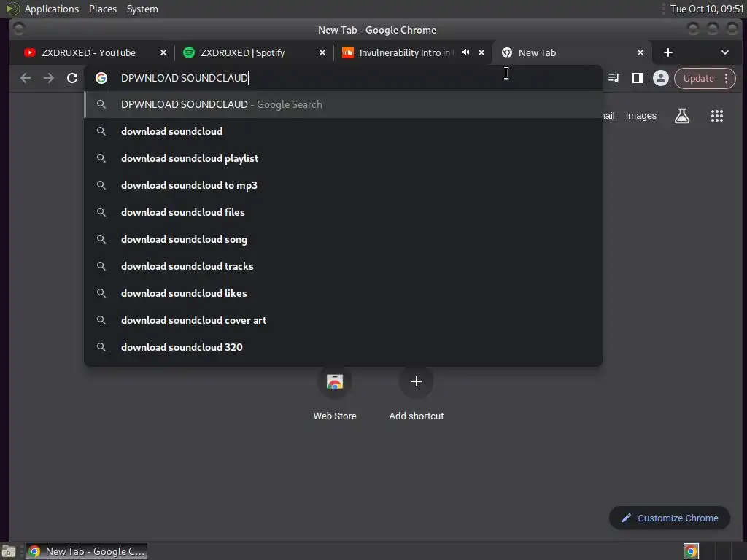Go back using the back arrow
Screen dimensions: 747x560
[x=26, y=78]
